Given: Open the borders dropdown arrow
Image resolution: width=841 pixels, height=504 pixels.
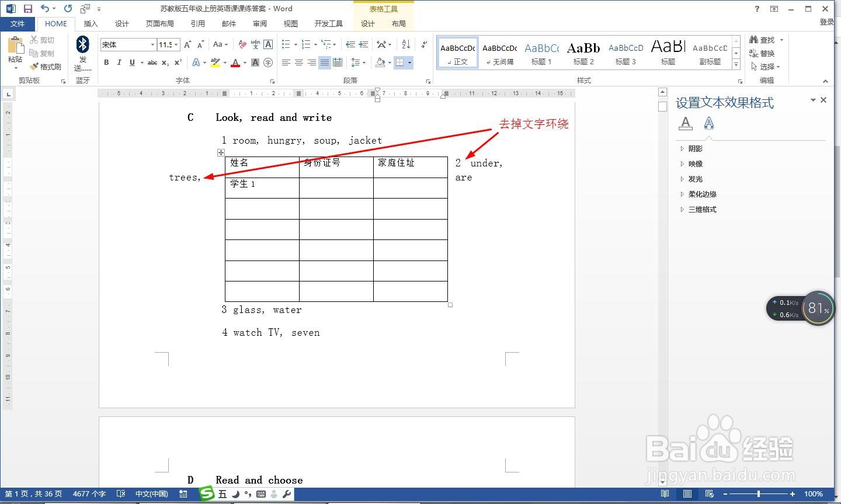Looking at the screenshot, I should (410, 62).
